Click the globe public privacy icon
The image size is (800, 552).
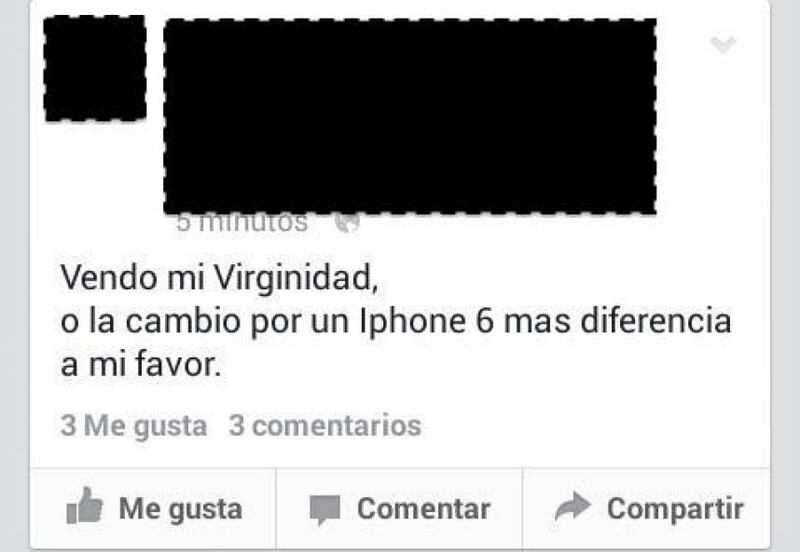(347, 223)
